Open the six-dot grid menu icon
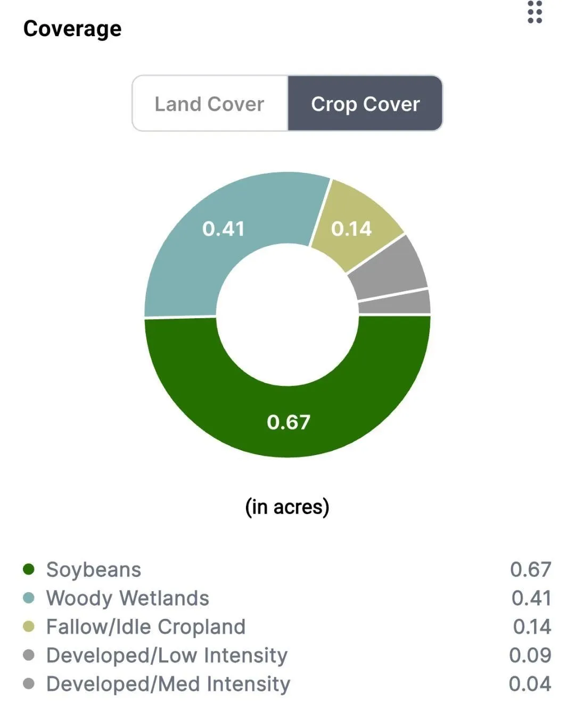Viewport: 575px width, 728px height. pyautogui.click(x=535, y=12)
